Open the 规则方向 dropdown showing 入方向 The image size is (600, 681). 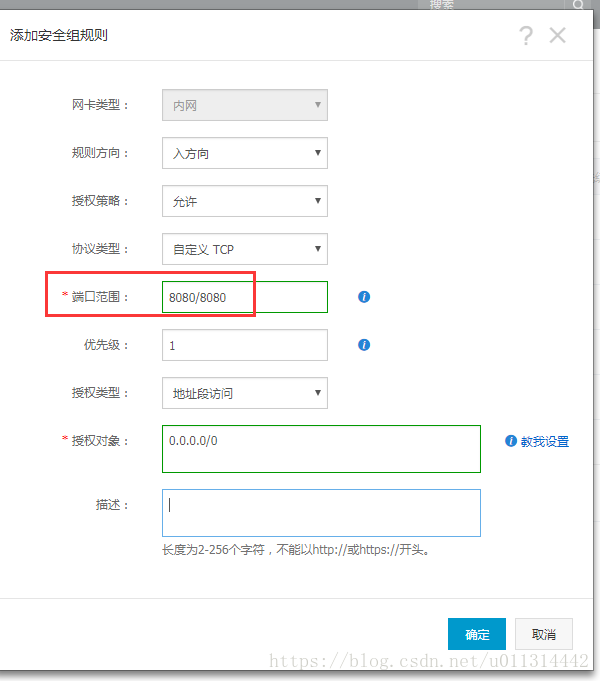(245, 153)
